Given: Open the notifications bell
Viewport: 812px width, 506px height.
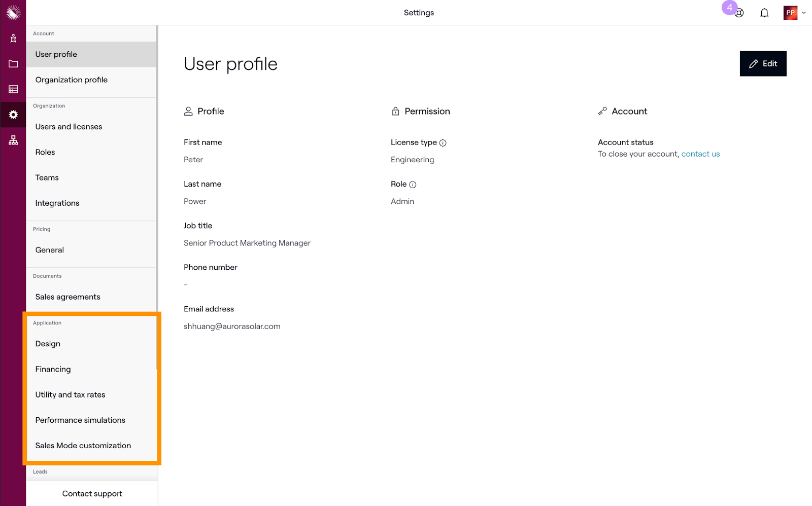Looking at the screenshot, I should (764, 13).
